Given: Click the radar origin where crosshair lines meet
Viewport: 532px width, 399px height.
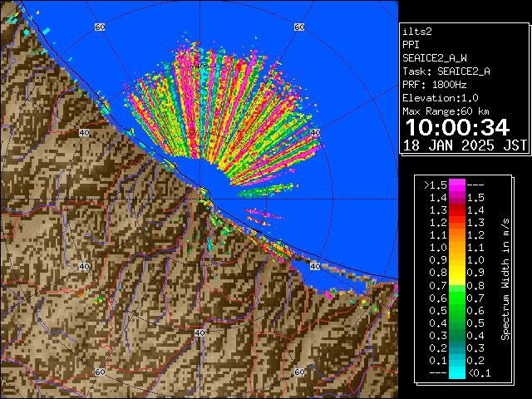Looking at the screenshot, I should click(199, 199).
